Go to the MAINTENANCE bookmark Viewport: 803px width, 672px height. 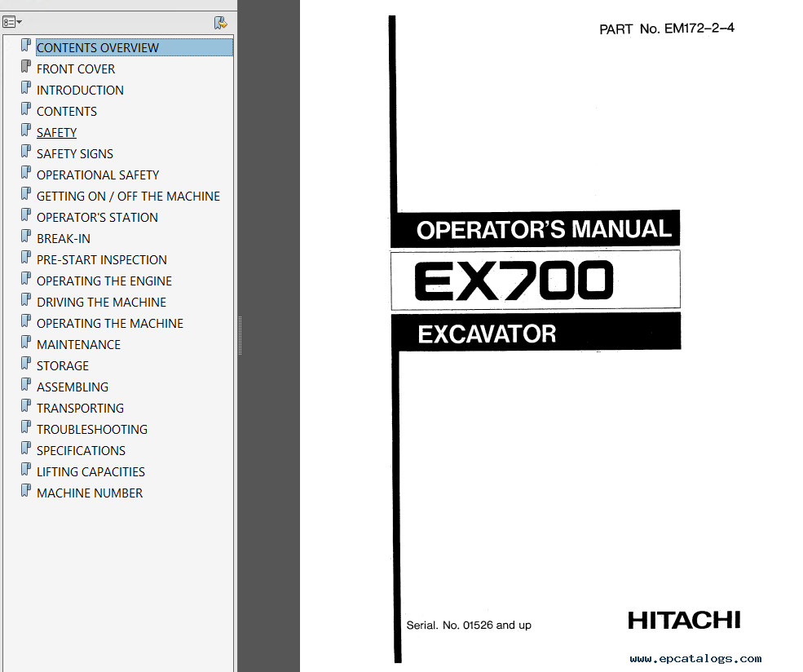pyautogui.click(x=78, y=345)
